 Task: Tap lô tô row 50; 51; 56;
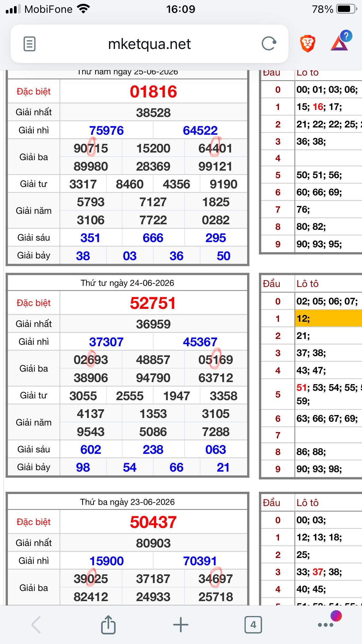click(319, 175)
